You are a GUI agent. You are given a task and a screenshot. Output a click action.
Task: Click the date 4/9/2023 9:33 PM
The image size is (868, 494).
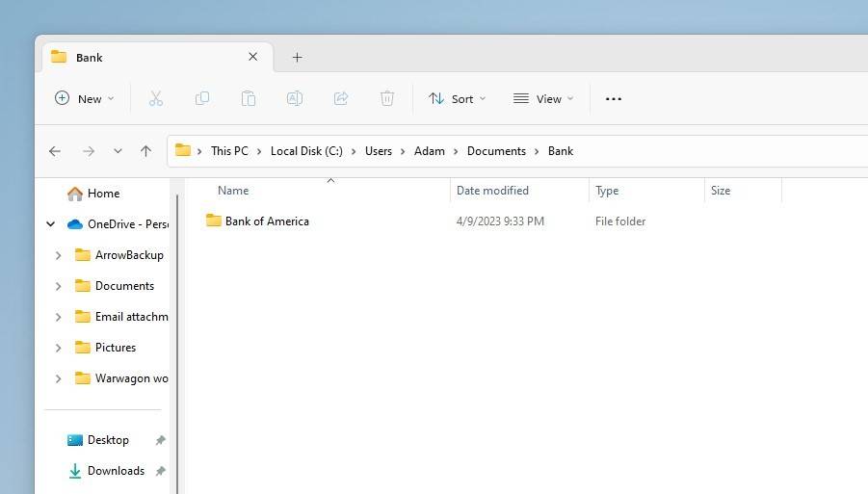(x=500, y=221)
